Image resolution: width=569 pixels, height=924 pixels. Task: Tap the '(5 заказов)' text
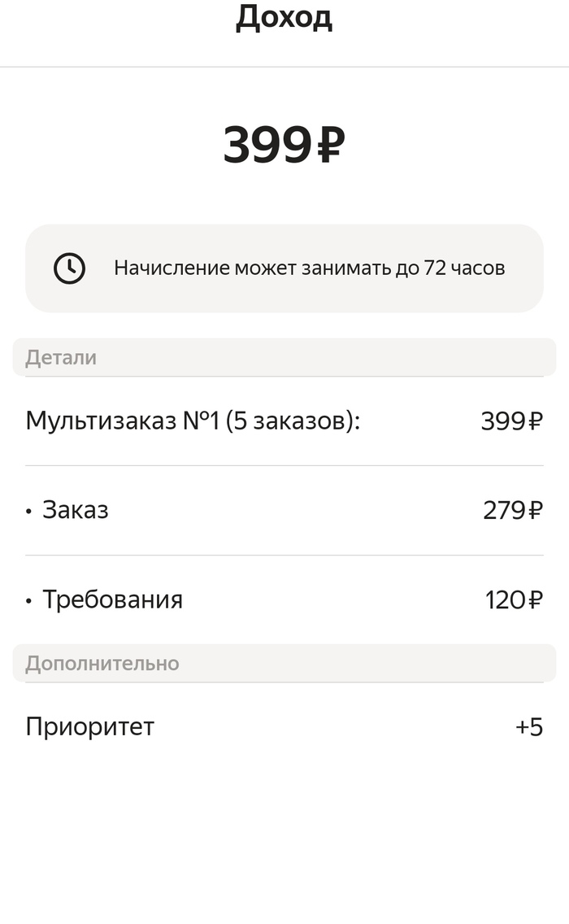point(292,421)
